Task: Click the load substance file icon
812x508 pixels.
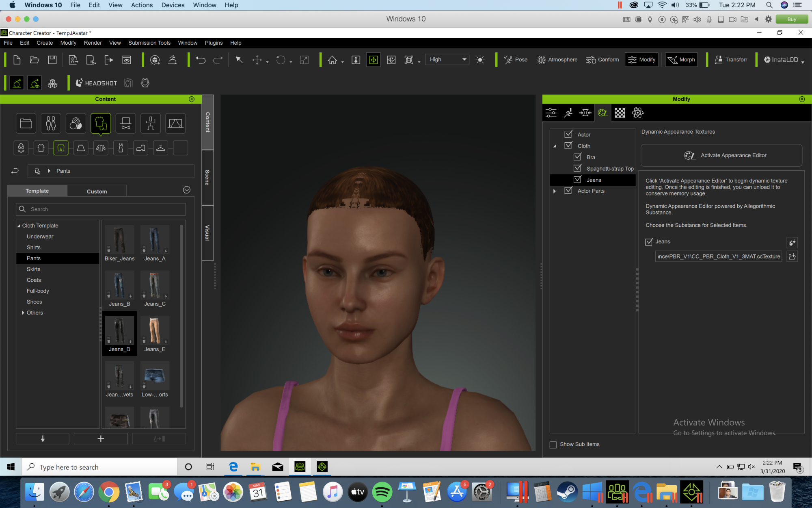Action: tap(792, 256)
